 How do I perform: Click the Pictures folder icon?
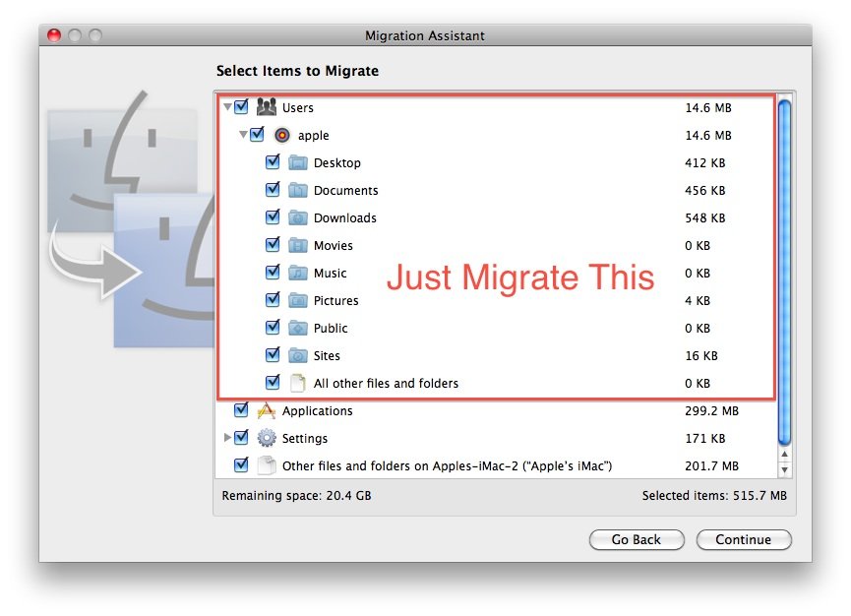298,300
